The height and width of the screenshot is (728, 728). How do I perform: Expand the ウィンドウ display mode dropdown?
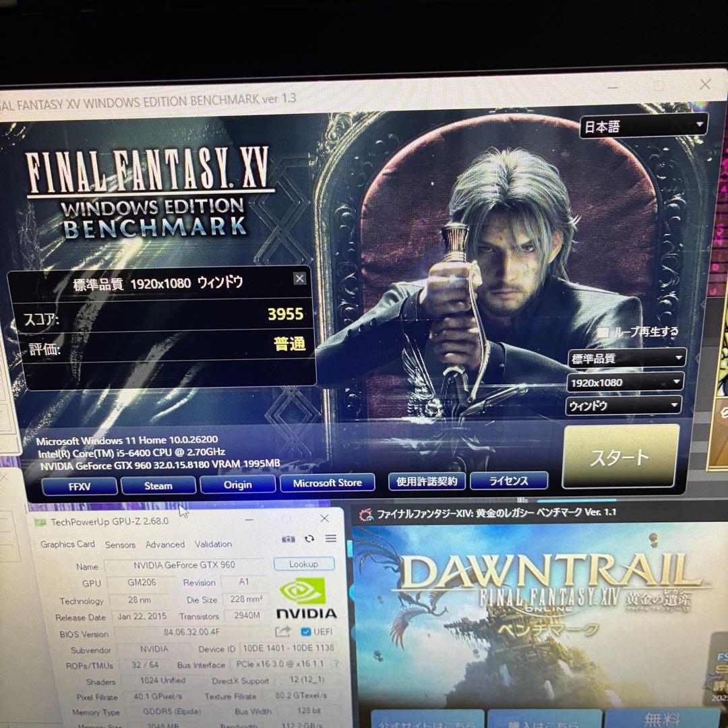point(623,406)
